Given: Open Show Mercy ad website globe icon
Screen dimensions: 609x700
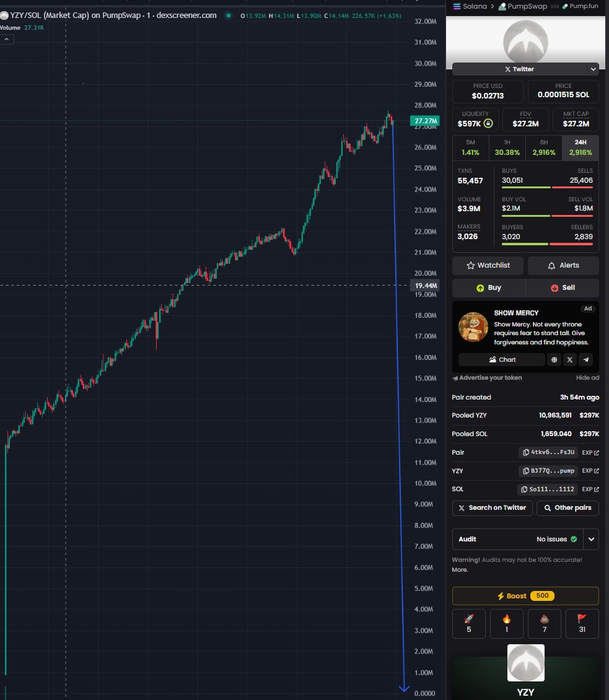Looking at the screenshot, I should point(554,359).
